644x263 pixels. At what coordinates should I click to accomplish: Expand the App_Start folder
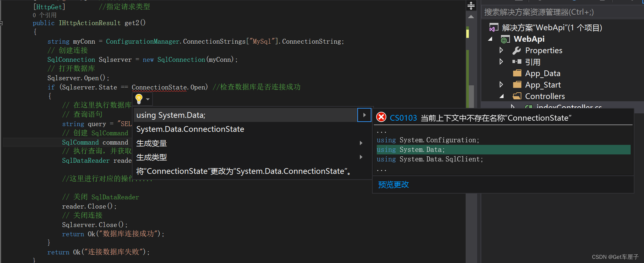coord(501,84)
